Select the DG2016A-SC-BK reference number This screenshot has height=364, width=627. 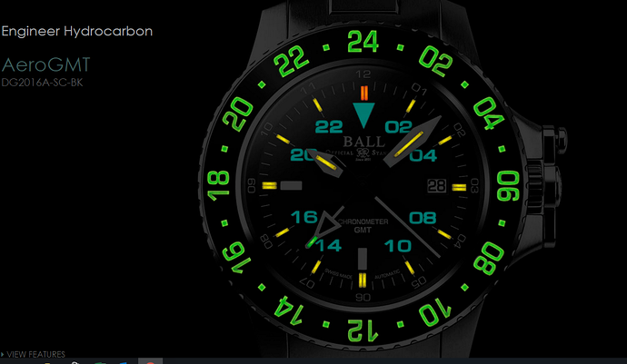(42, 83)
